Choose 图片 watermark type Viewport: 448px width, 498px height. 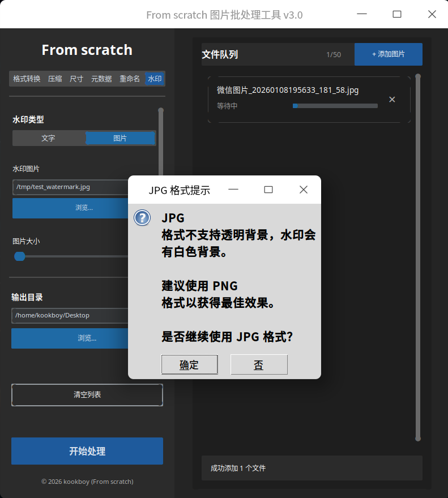pos(120,138)
